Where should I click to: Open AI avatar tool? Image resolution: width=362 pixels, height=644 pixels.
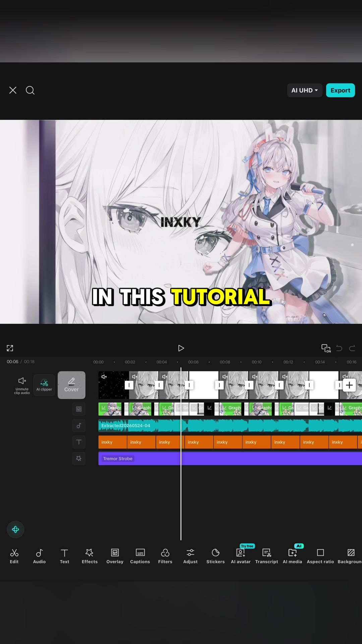pyautogui.click(x=241, y=556)
